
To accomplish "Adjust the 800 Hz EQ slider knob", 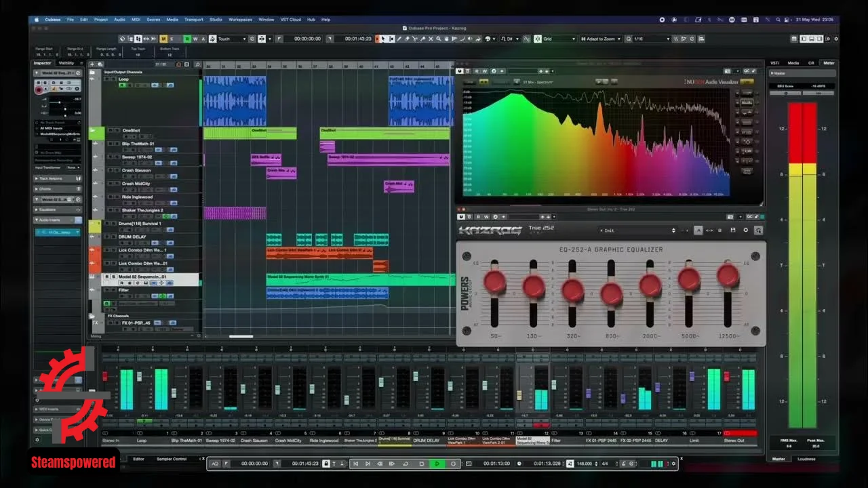I will click(611, 293).
